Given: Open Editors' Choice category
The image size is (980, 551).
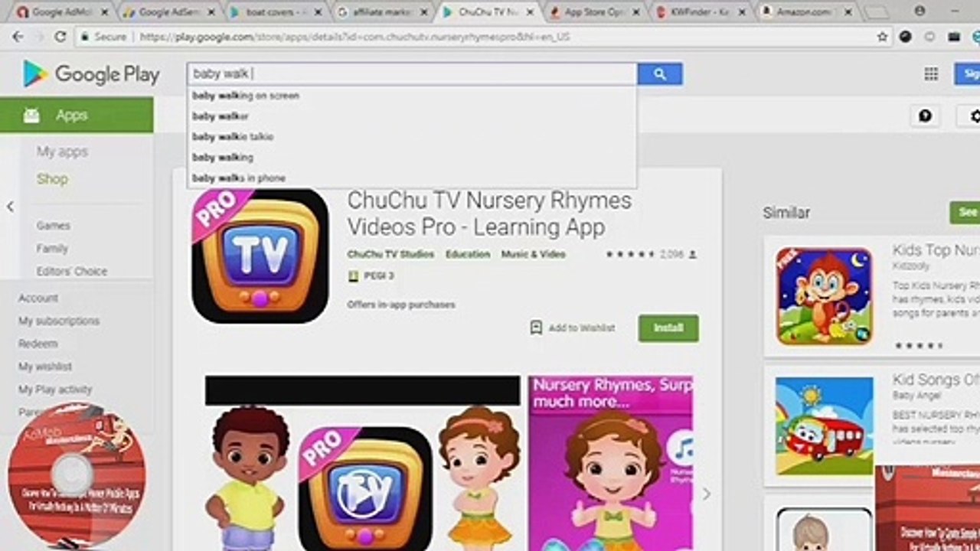Looking at the screenshot, I should click(x=72, y=272).
